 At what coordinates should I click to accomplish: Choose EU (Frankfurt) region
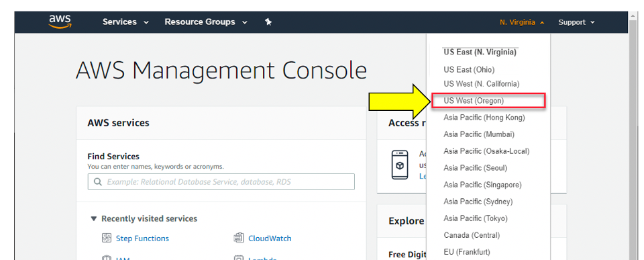pyautogui.click(x=467, y=252)
